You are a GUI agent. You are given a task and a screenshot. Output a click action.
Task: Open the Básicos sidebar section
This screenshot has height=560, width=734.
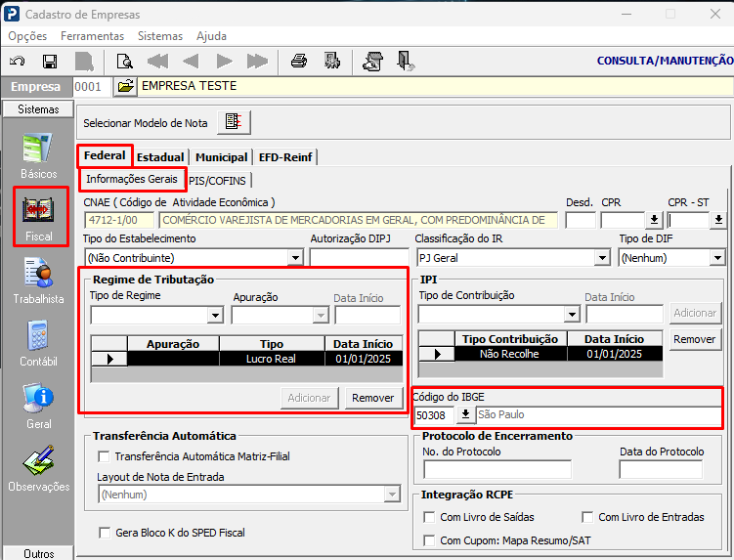pos(38,156)
